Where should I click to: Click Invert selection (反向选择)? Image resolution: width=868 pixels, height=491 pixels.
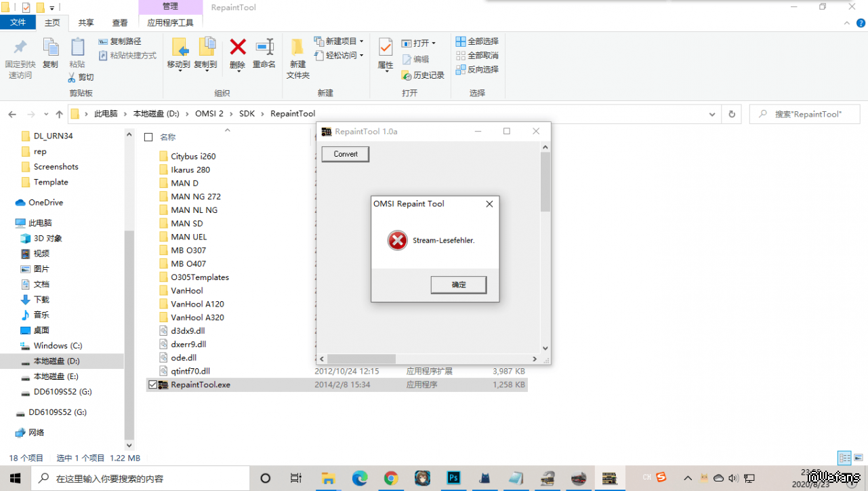pos(477,70)
